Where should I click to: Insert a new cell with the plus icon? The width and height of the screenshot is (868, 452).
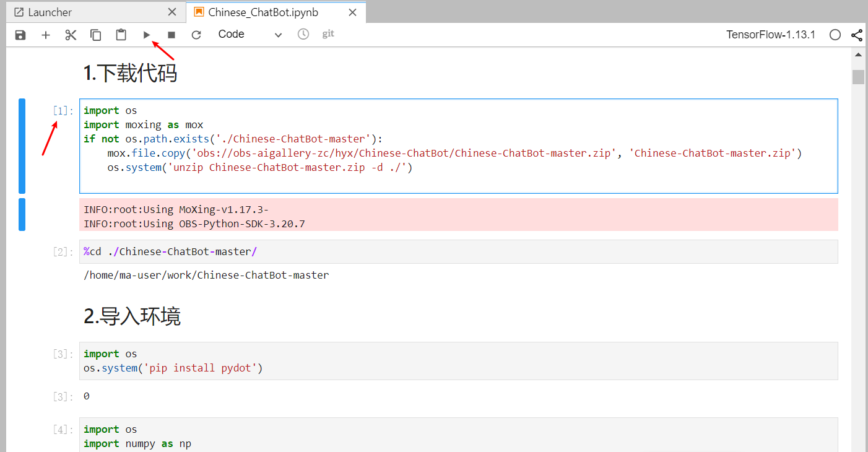coord(46,35)
